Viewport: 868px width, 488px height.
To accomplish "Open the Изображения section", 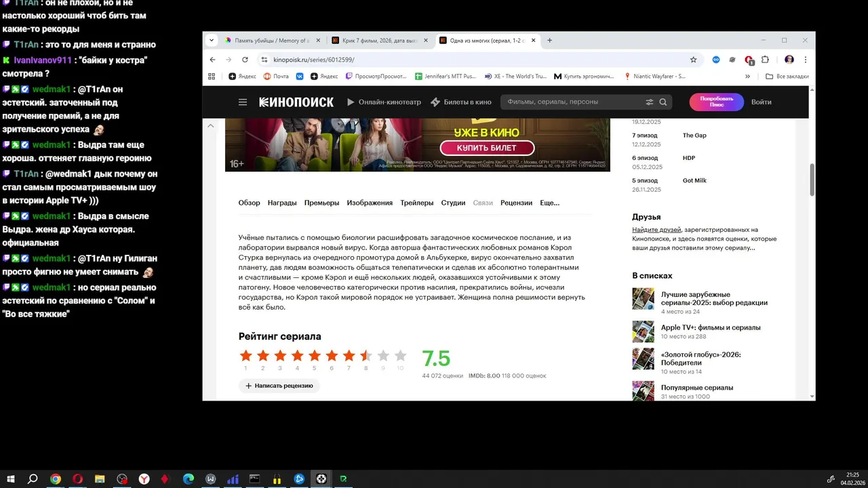I will pyautogui.click(x=370, y=203).
